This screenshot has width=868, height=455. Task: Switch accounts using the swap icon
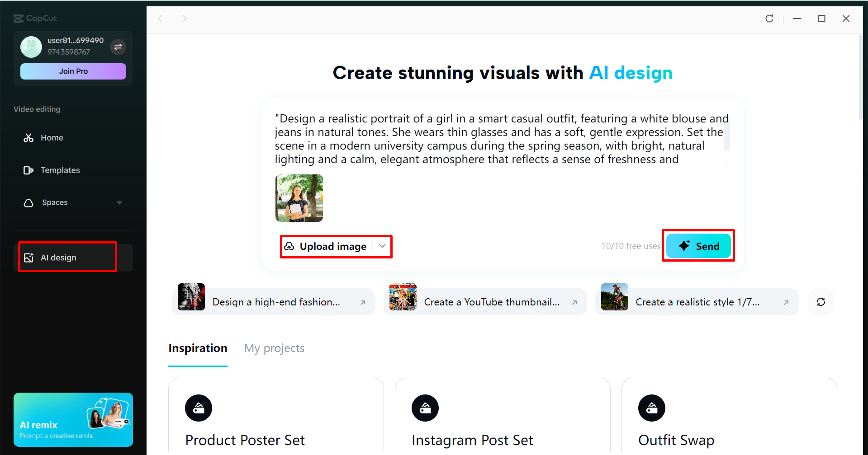click(118, 47)
